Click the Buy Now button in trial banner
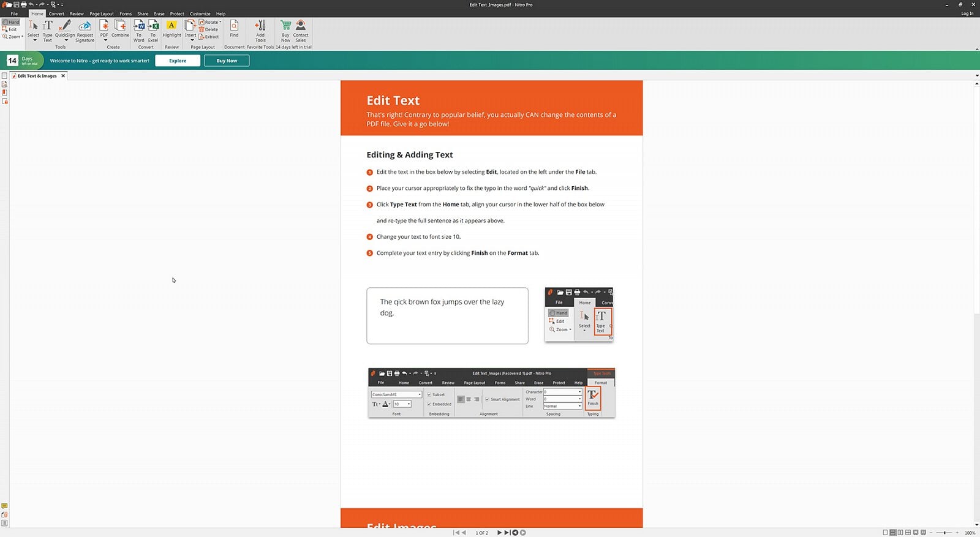This screenshot has height=537, width=980. [x=227, y=61]
